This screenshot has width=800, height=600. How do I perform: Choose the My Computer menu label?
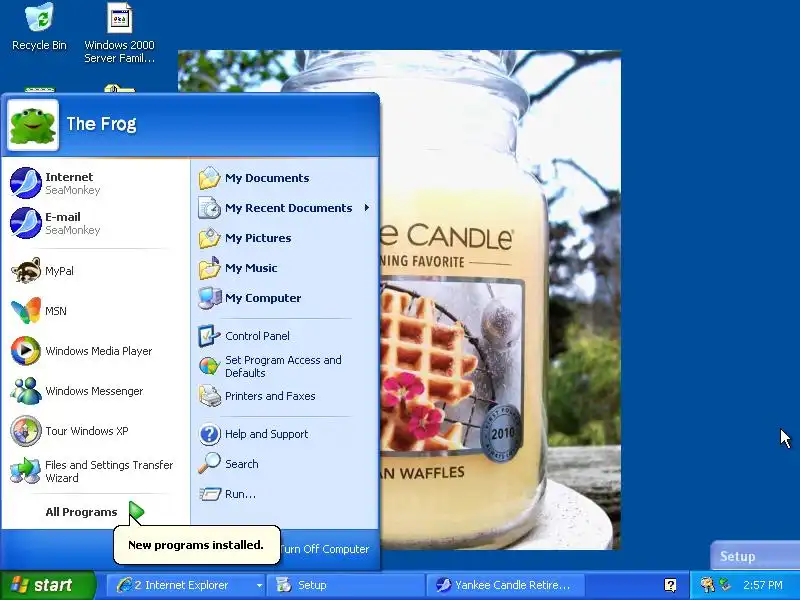pos(263,298)
